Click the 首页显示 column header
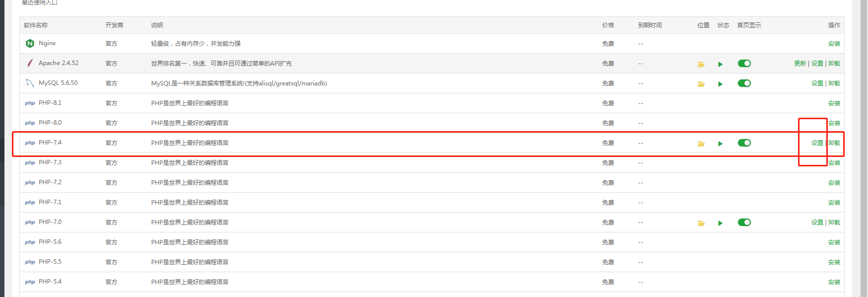 749,25
